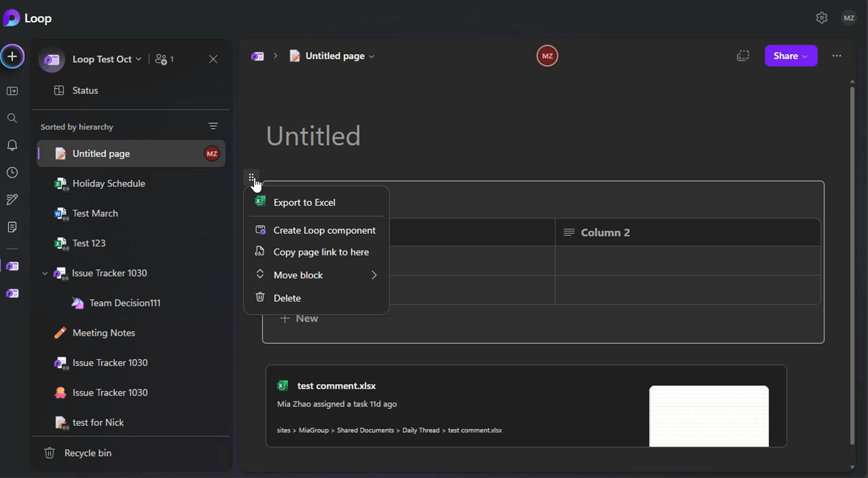
Task: Click the settings gear icon
Action: (821, 18)
